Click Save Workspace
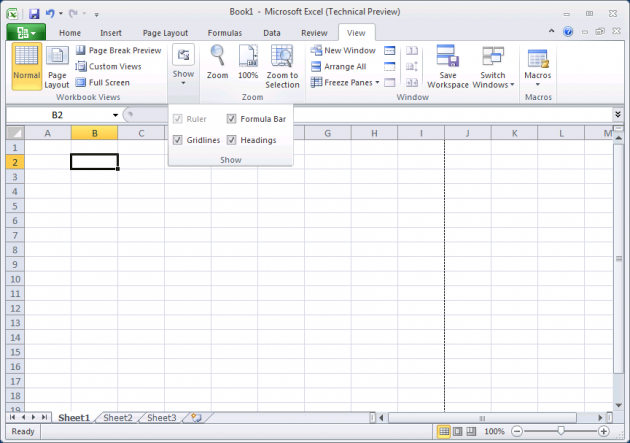Screen dimensions: 630x443 click(448, 67)
